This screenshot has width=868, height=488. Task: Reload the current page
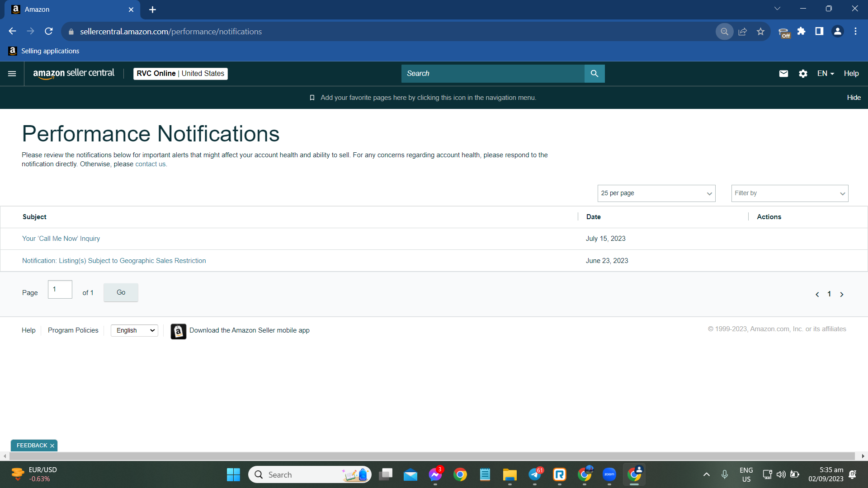(x=49, y=31)
